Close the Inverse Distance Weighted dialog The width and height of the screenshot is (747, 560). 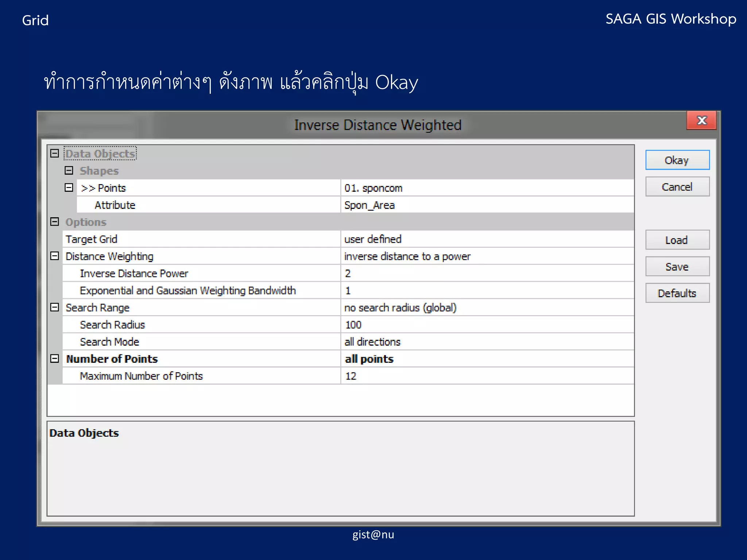tap(701, 120)
